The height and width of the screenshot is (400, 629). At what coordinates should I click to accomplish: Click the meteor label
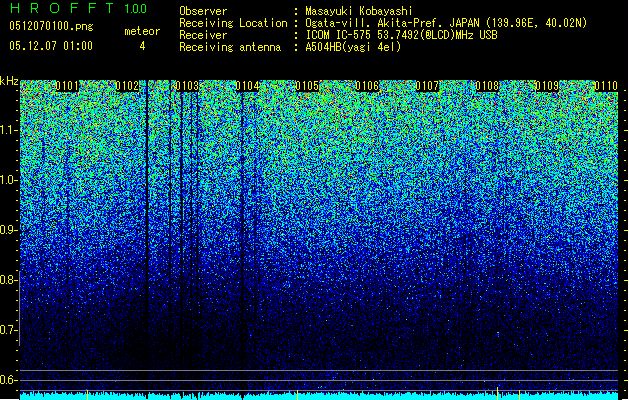point(142,31)
